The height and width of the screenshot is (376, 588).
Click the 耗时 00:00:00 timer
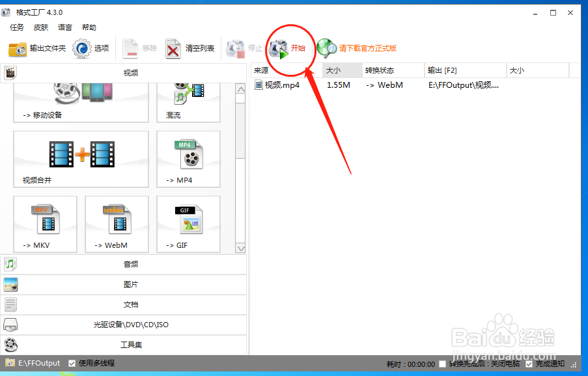(411, 364)
